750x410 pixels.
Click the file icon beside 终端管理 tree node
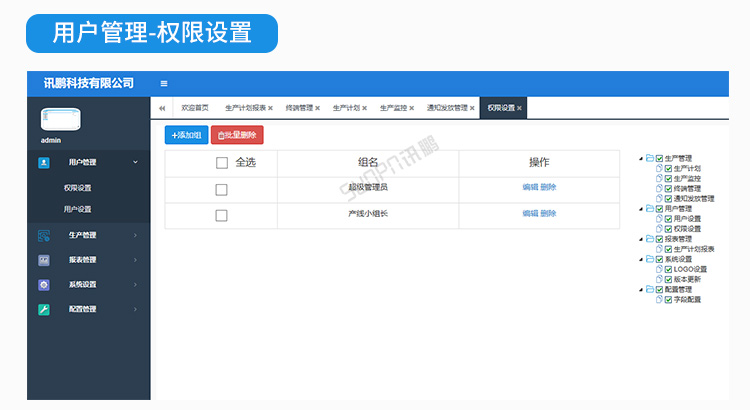(659, 188)
